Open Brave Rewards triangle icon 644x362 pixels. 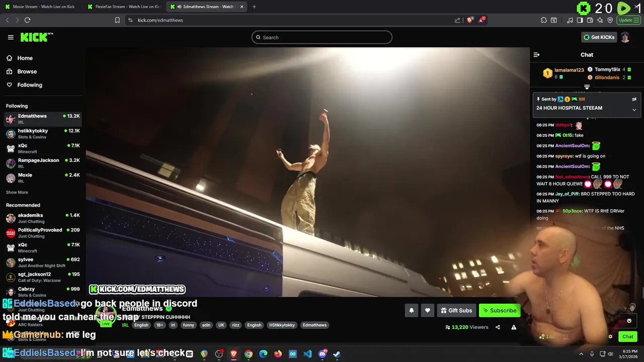482,20
